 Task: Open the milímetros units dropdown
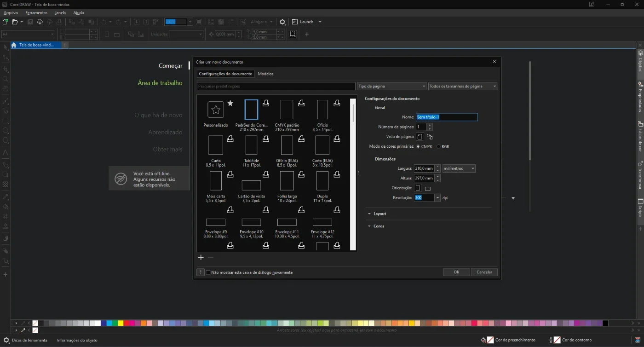459,168
